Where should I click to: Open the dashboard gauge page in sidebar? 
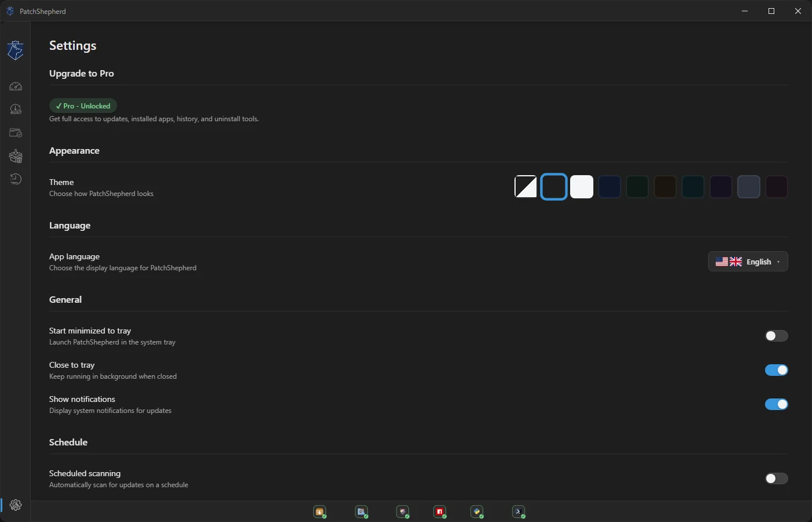16,86
